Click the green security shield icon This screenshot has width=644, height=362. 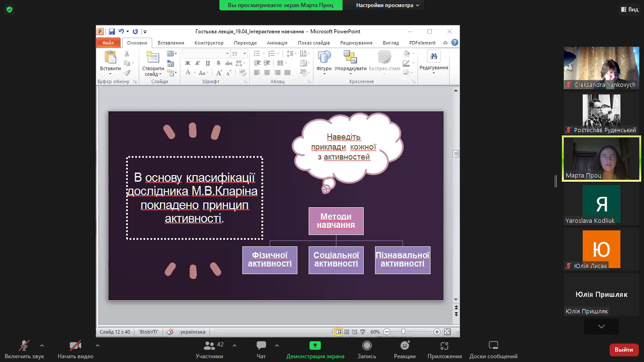[x=9, y=9]
